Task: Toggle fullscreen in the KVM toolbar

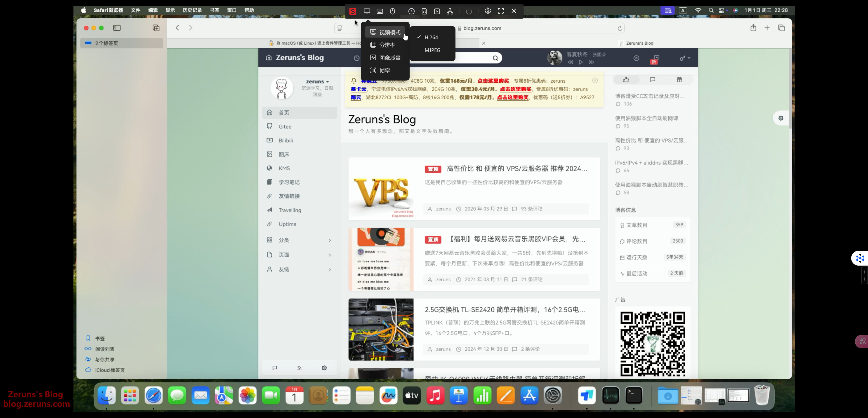Action: (501, 11)
